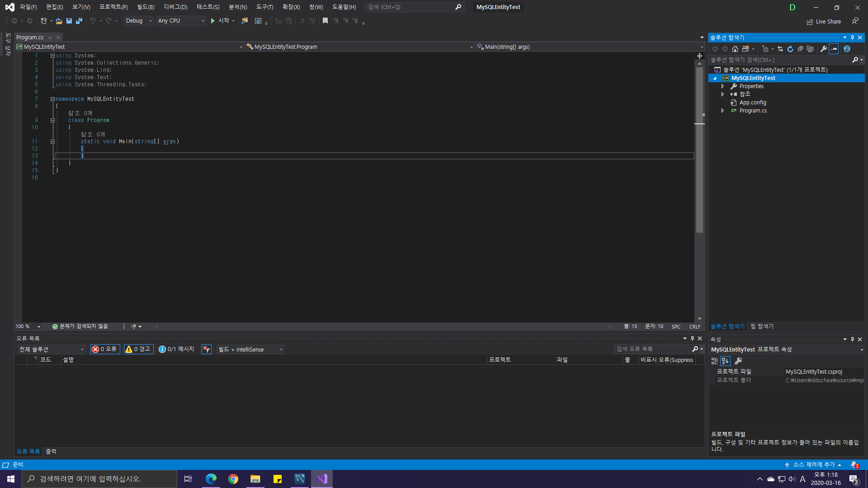This screenshot has width=868, height=488.
Task: Click the Open File folder icon
Action: pos(59,21)
